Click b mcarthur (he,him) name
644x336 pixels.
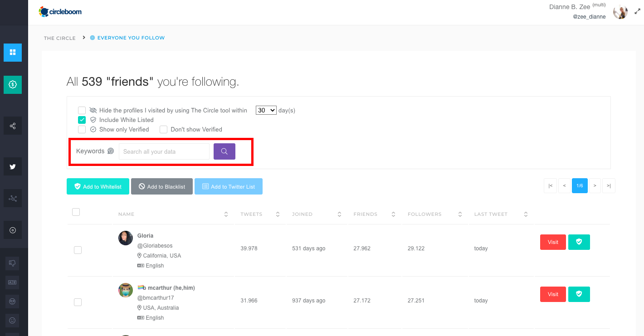pos(166,288)
